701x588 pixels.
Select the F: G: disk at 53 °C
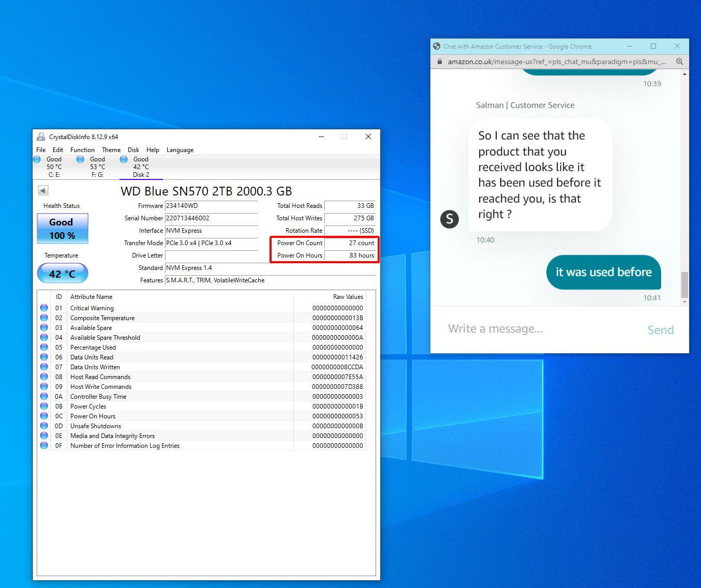pyautogui.click(x=97, y=167)
